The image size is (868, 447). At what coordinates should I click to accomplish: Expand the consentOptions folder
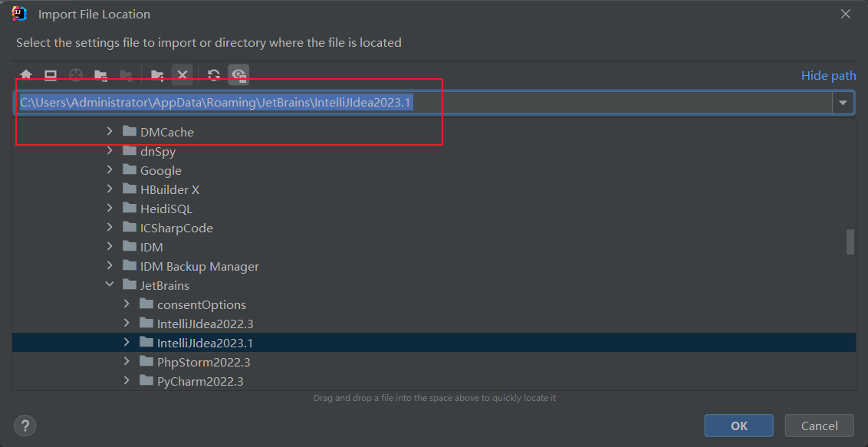[x=127, y=304]
